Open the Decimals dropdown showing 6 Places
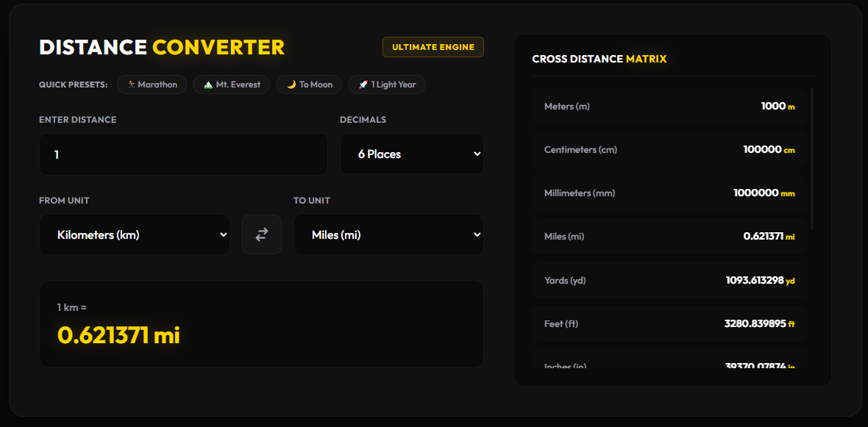The height and width of the screenshot is (427, 868). click(x=412, y=154)
